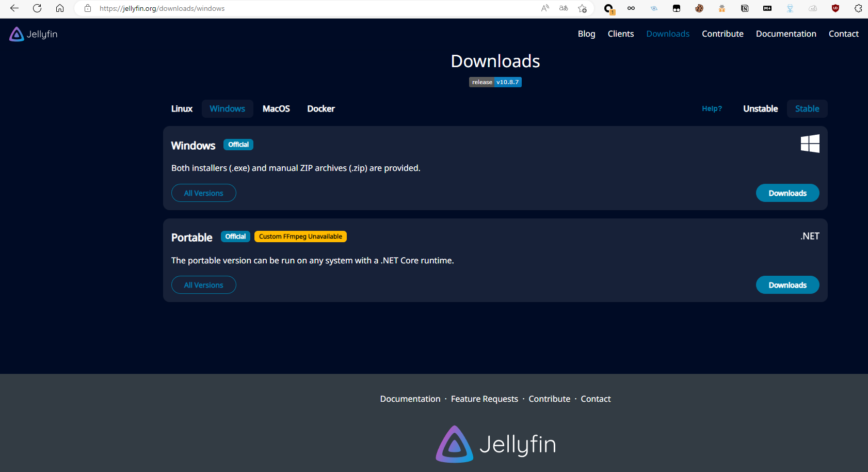Open the light-blue detective figure extension icon

point(790,8)
